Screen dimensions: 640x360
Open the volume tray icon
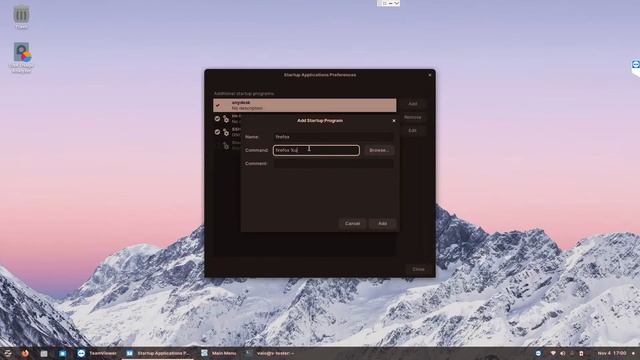563,353
